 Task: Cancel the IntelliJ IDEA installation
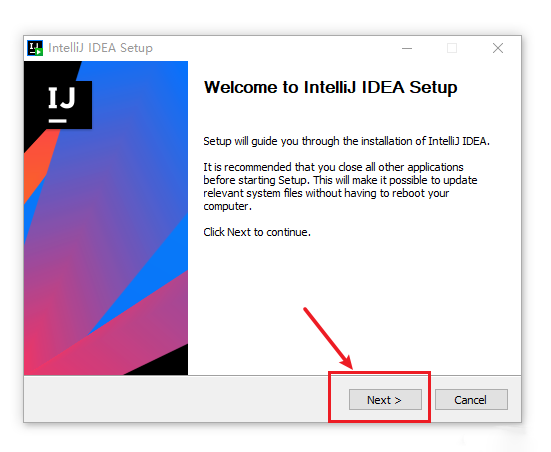point(471,399)
